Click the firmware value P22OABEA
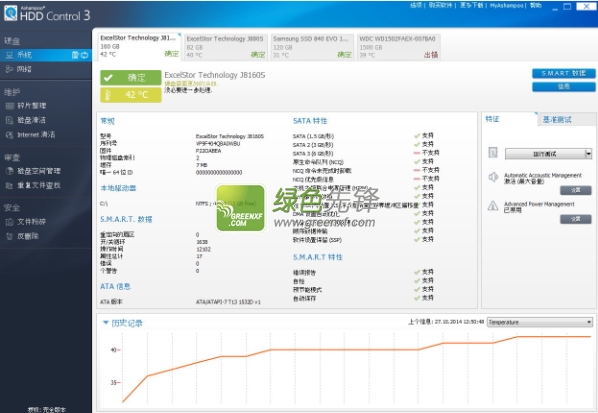598x413 pixels. [x=208, y=151]
